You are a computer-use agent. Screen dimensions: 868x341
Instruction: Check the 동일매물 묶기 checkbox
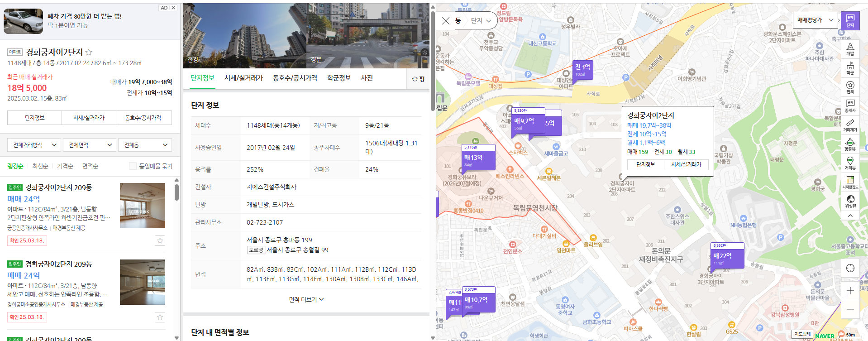pyautogui.click(x=133, y=166)
